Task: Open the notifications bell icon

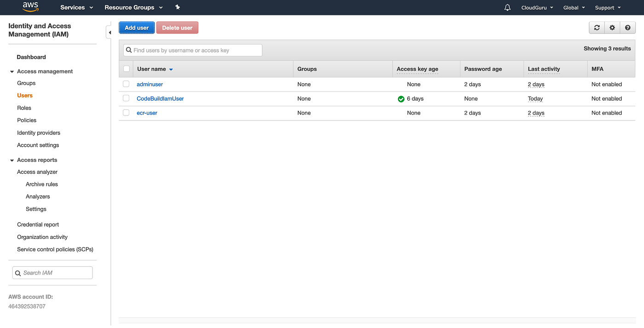Action: click(x=507, y=7)
